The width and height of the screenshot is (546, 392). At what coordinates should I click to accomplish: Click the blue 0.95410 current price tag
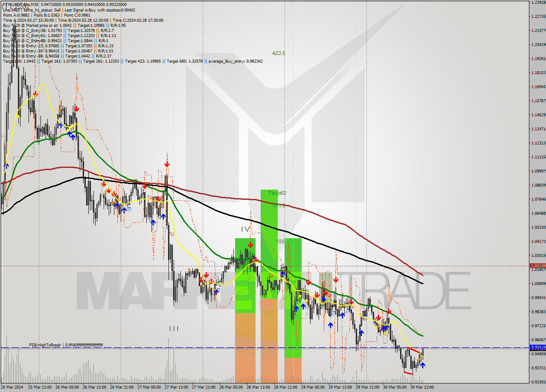[537, 347]
